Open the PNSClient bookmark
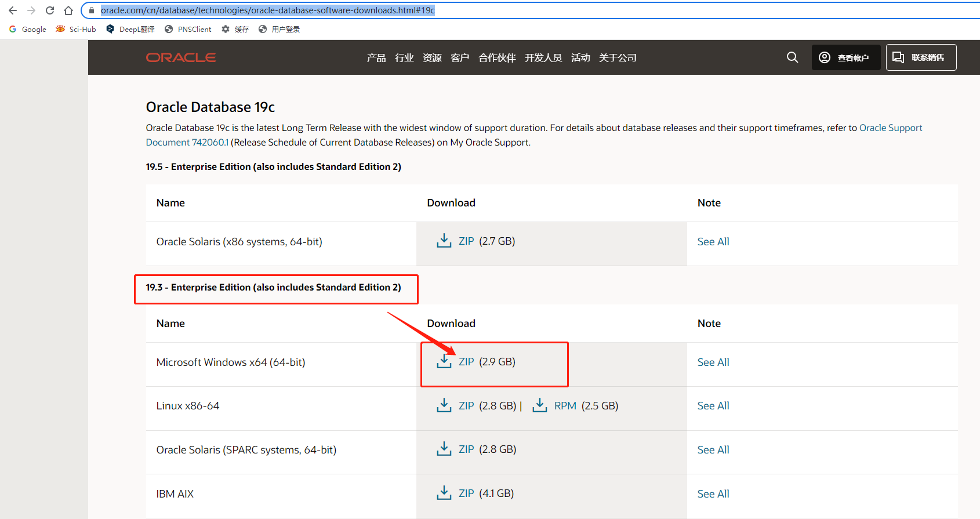This screenshot has width=980, height=519. coord(188,29)
